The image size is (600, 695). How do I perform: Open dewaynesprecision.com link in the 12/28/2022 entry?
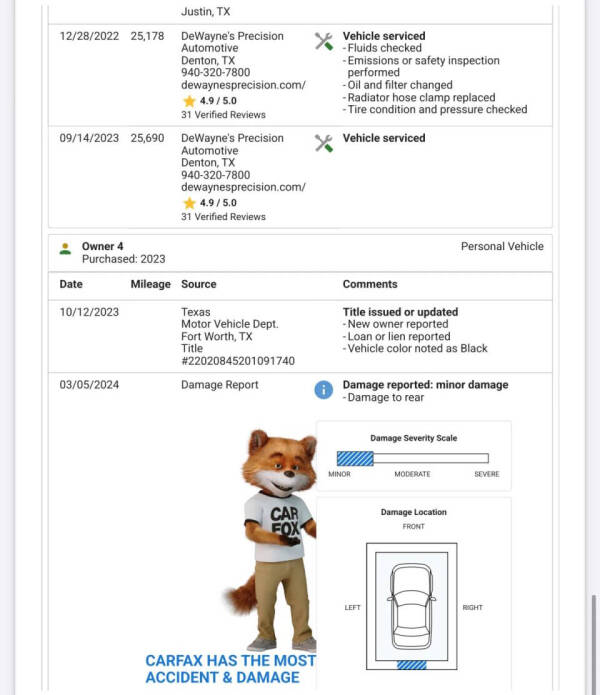[243, 86]
